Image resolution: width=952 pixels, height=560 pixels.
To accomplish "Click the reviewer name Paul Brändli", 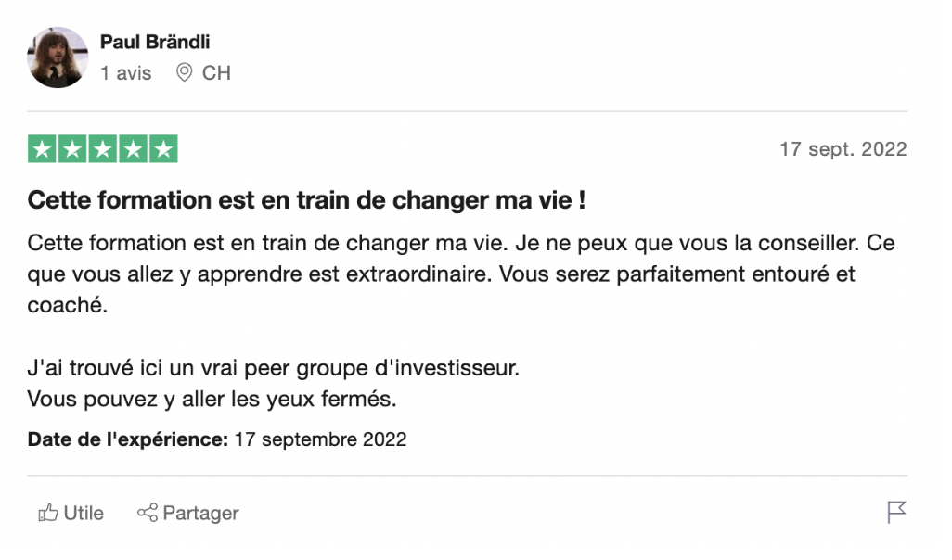I will (155, 42).
